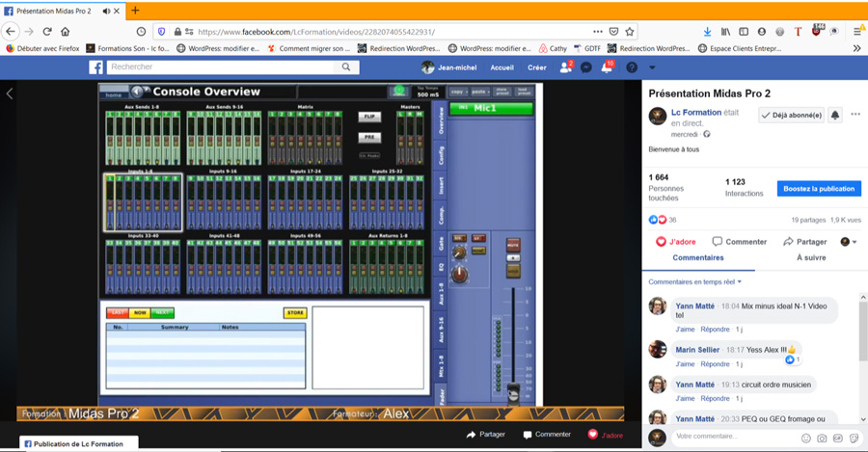The image size is (868, 452).
Task: Toggle the SOLO button on Mic1
Action: point(513,271)
